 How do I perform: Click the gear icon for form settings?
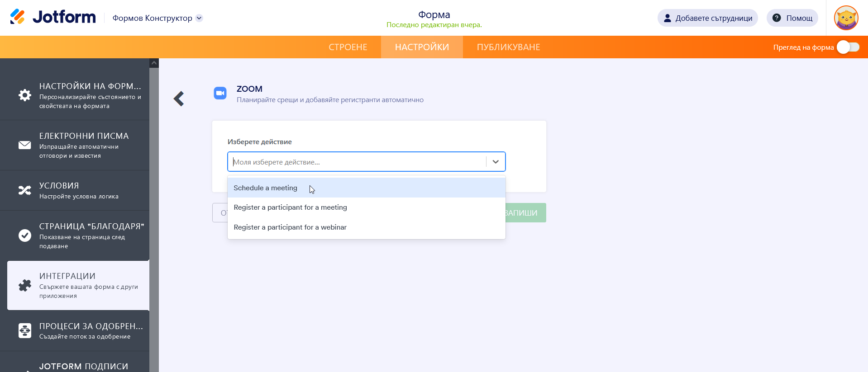coord(25,95)
